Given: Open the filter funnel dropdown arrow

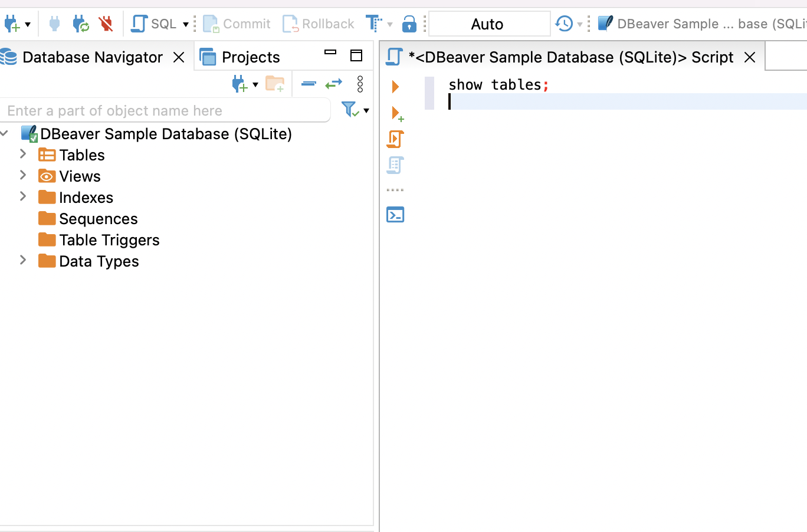Looking at the screenshot, I should pos(366,111).
